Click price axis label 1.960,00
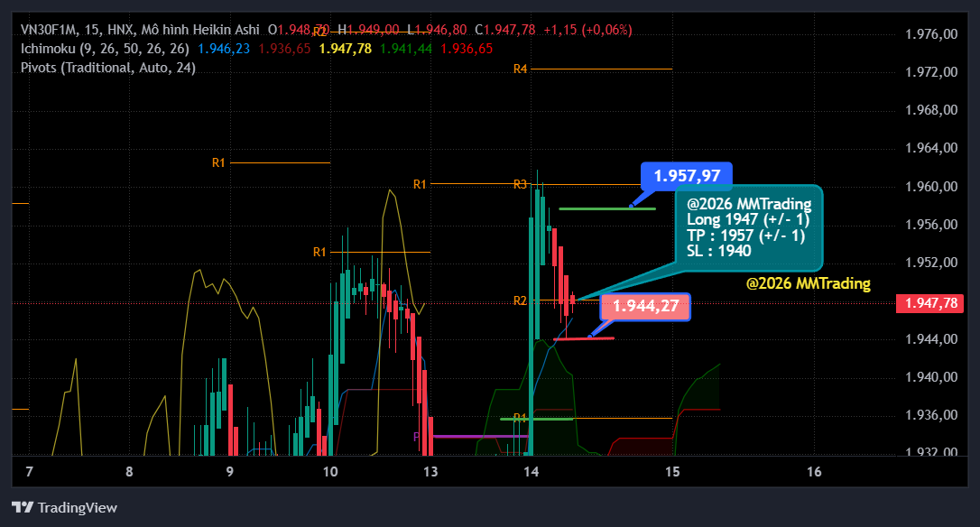Screen dimensions: 980x527 coord(931,186)
